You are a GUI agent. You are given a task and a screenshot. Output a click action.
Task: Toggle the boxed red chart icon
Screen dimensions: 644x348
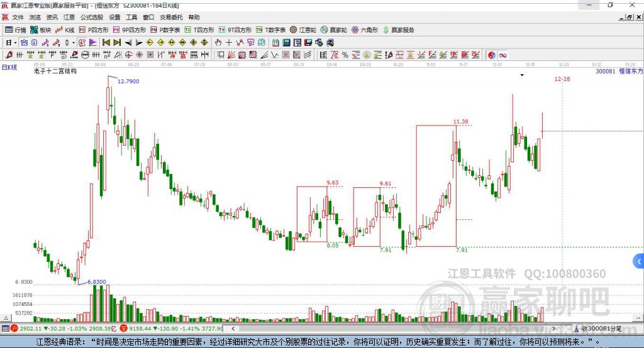(x=82, y=43)
